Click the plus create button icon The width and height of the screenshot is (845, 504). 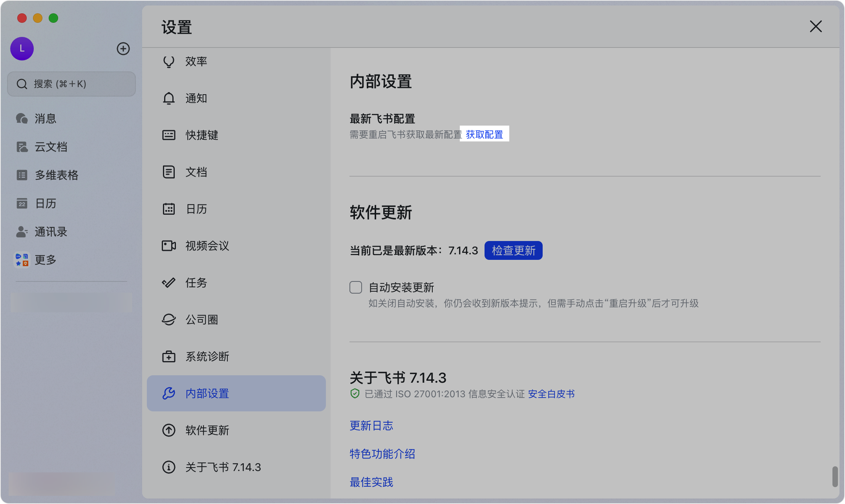click(x=123, y=49)
